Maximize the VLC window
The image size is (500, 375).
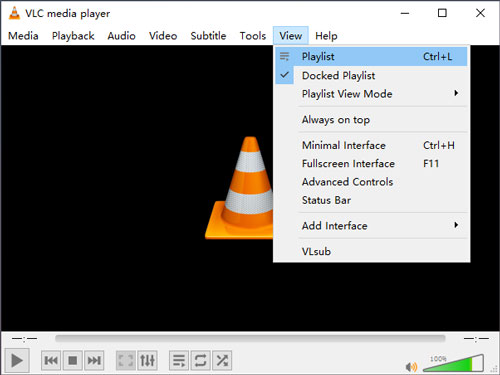pos(442,13)
